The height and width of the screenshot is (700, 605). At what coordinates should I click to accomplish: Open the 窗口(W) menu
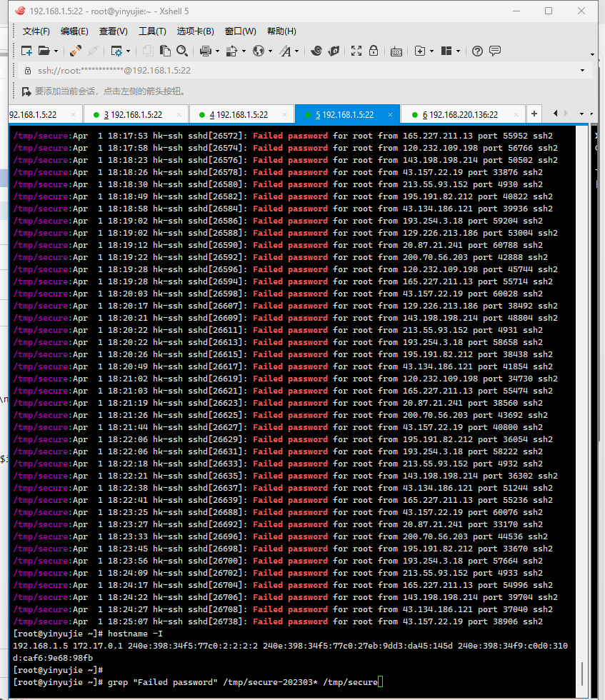click(x=241, y=31)
